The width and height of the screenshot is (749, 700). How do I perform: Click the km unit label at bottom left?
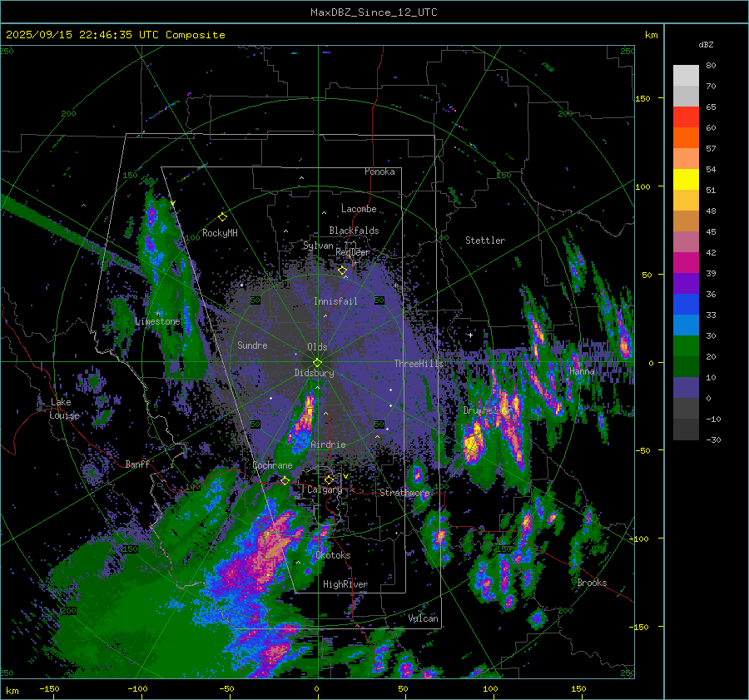(12, 691)
